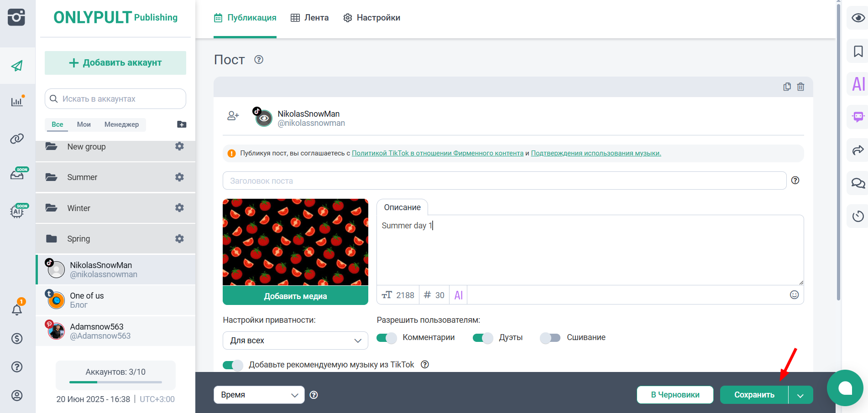Click the create new folder icon
Viewport: 868px width, 413px height.
(x=181, y=124)
